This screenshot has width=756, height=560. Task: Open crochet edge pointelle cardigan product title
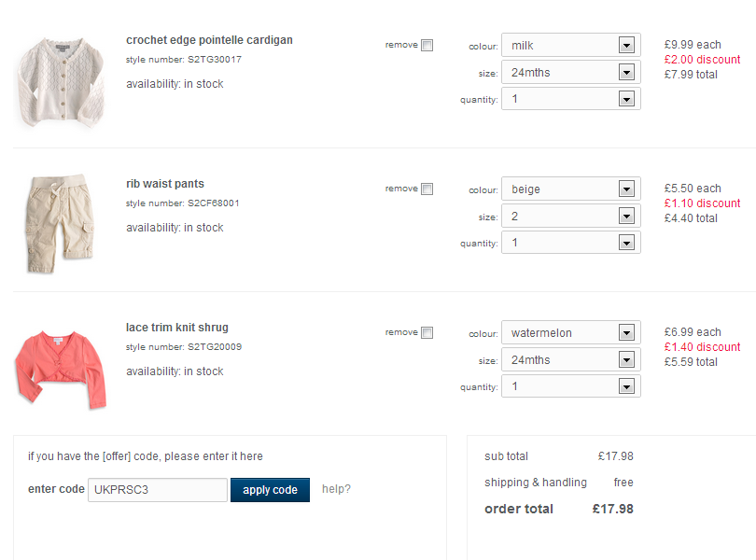(x=209, y=40)
